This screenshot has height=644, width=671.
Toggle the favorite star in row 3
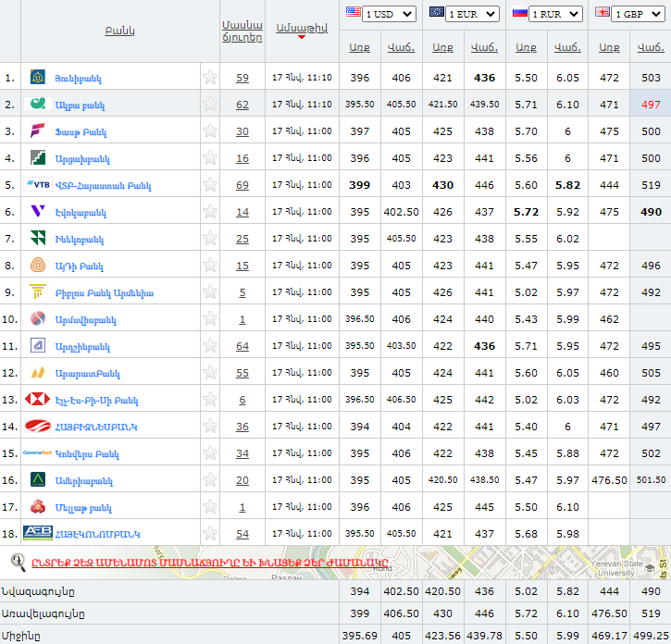[x=210, y=131]
